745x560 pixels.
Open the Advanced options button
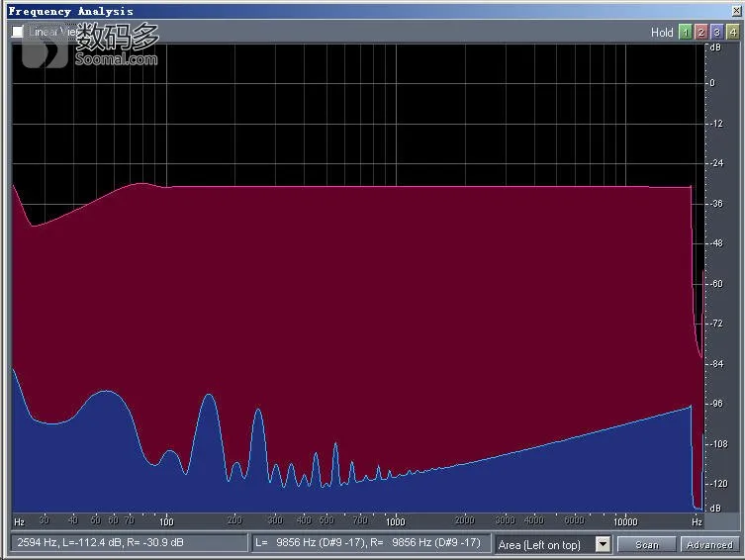(709, 544)
